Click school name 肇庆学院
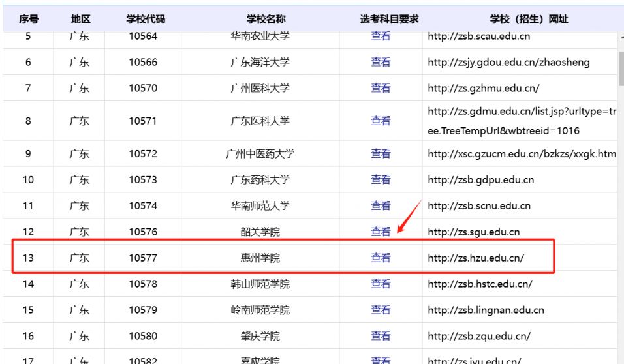The width and height of the screenshot is (624, 364). (260, 336)
